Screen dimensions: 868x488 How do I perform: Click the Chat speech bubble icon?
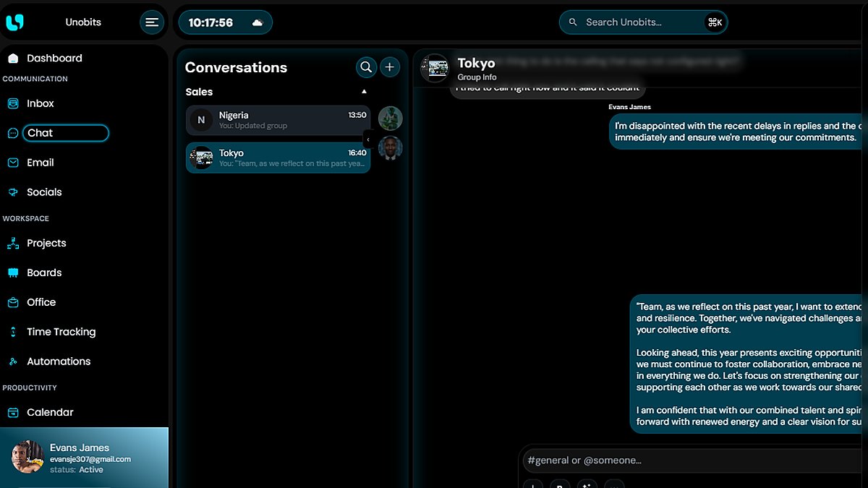click(x=13, y=133)
